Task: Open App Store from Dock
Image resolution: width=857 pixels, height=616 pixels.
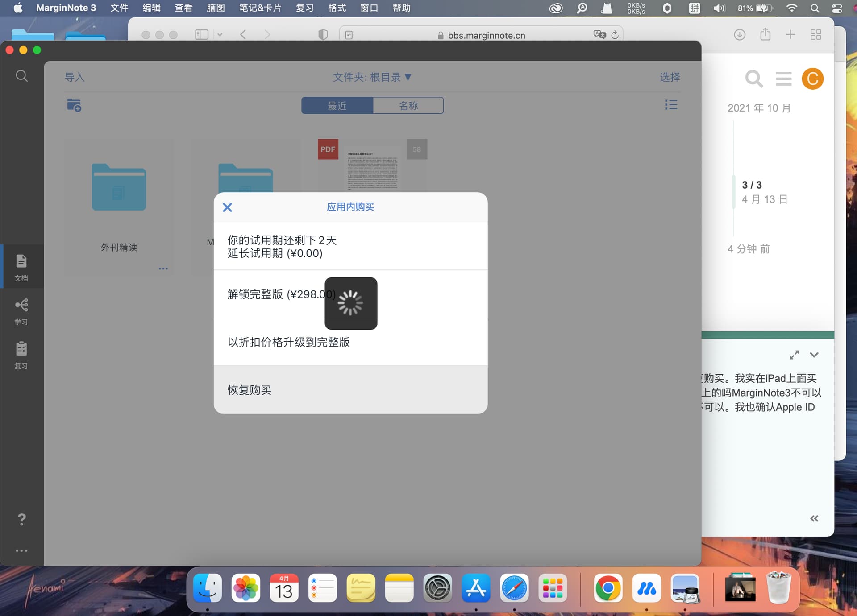Action: pyautogui.click(x=476, y=588)
